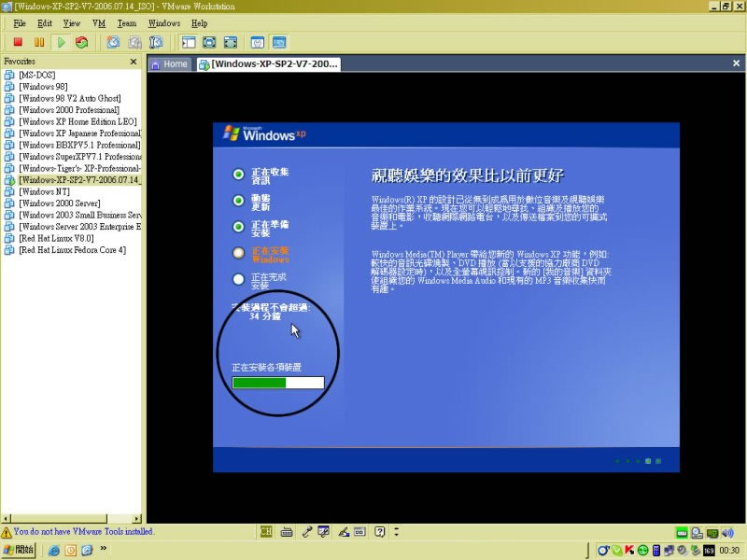Select [Red Hat Linux V8.0] favorite
Viewport: 747px width, 560px height.
coord(56,239)
